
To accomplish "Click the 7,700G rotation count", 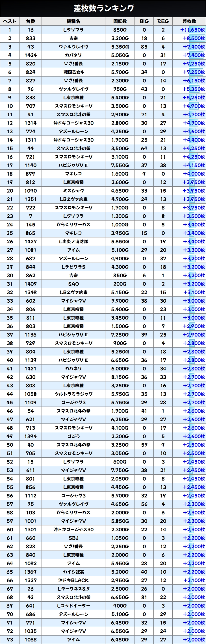I will [120, 301].
